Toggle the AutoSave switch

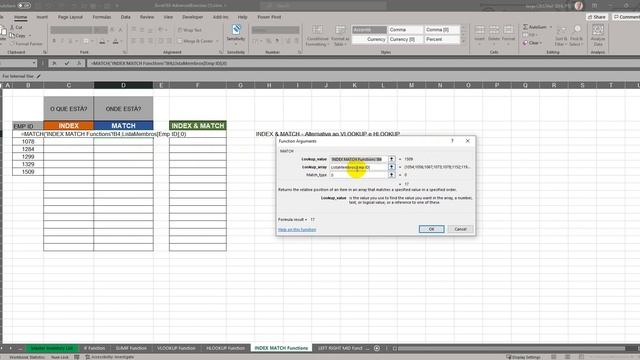[24, 5]
